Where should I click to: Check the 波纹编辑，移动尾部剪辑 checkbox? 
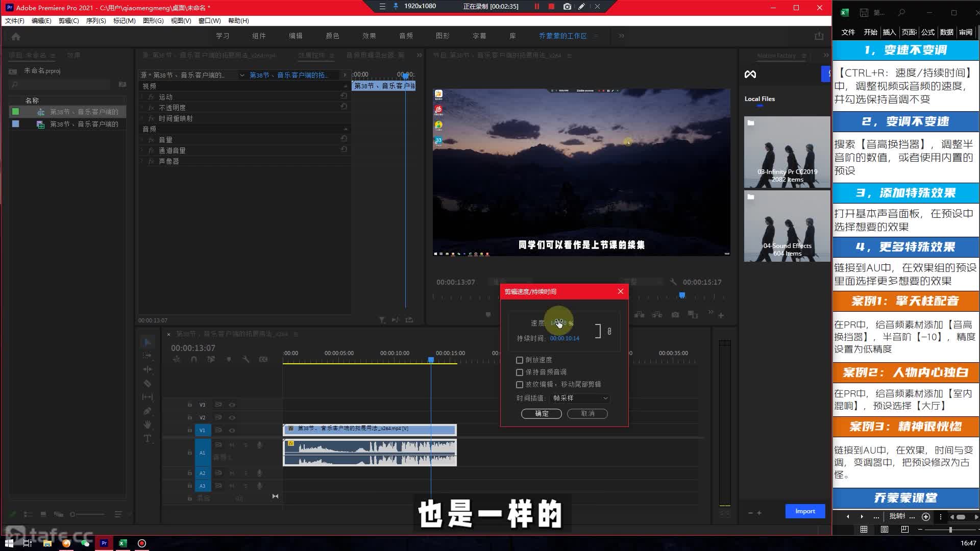tap(520, 384)
